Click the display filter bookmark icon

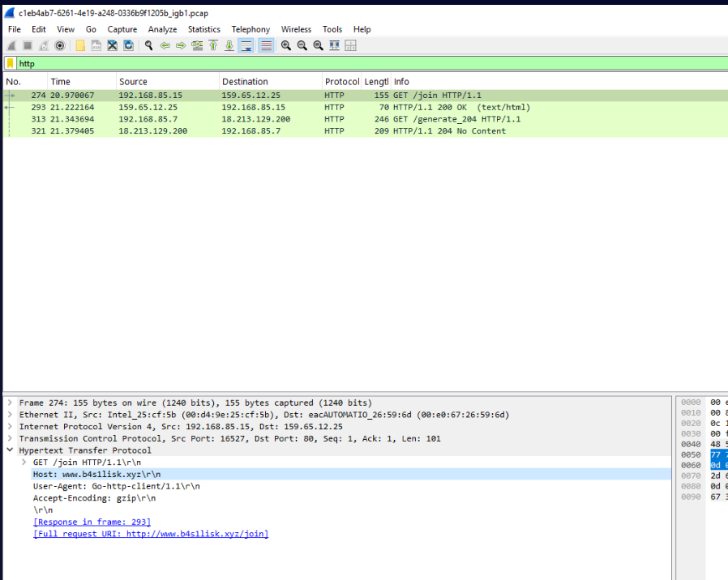tap(10, 63)
